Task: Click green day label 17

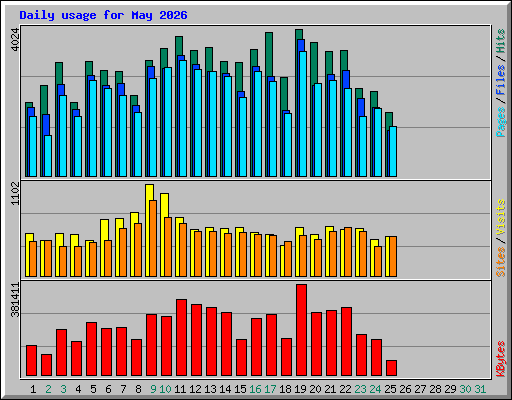Action: pos(270,389)
